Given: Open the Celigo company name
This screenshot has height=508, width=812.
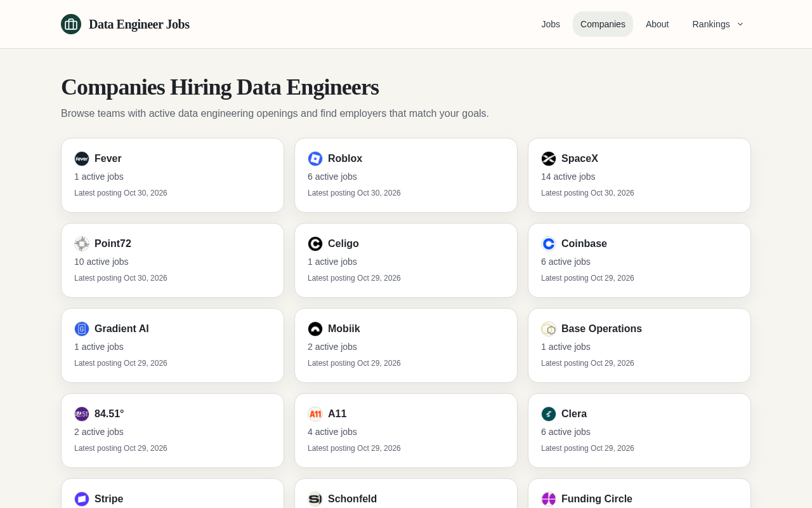Looking at the screenshot, I should (x=343, y=244).
